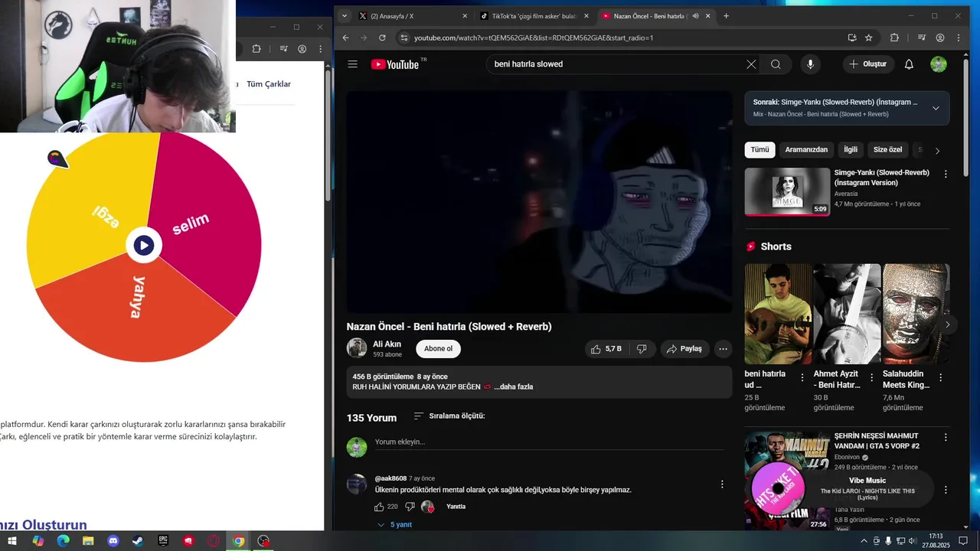Open more actions menu beside Paylaş

coord(723,349)
